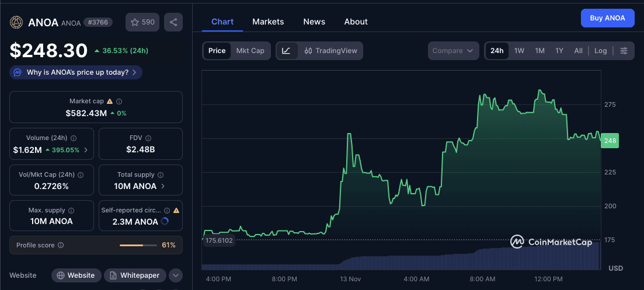This screenshot has height=290, width=644.
Task: Select the line chart icon
Action: pyautogui.click(x=287, y=51)
